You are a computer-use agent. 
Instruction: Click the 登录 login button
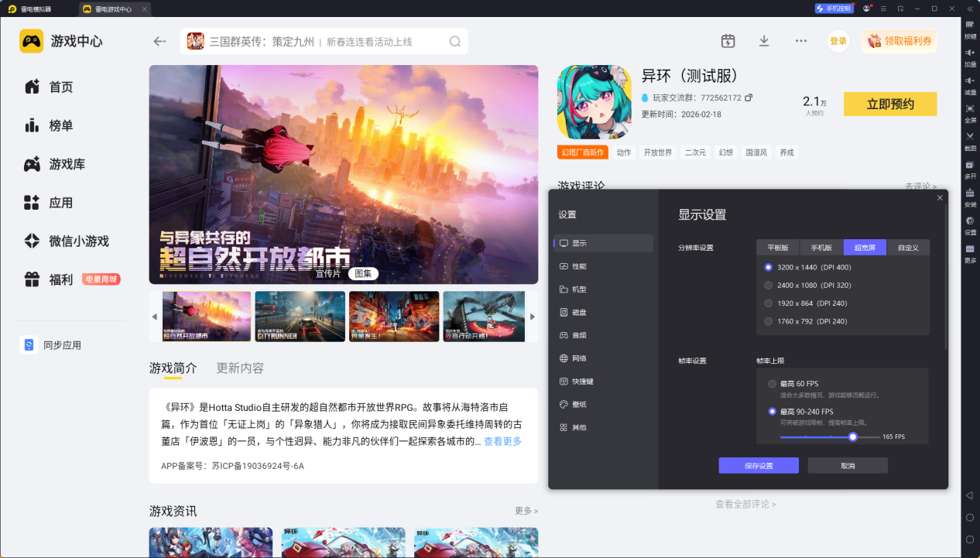(838, 41)
